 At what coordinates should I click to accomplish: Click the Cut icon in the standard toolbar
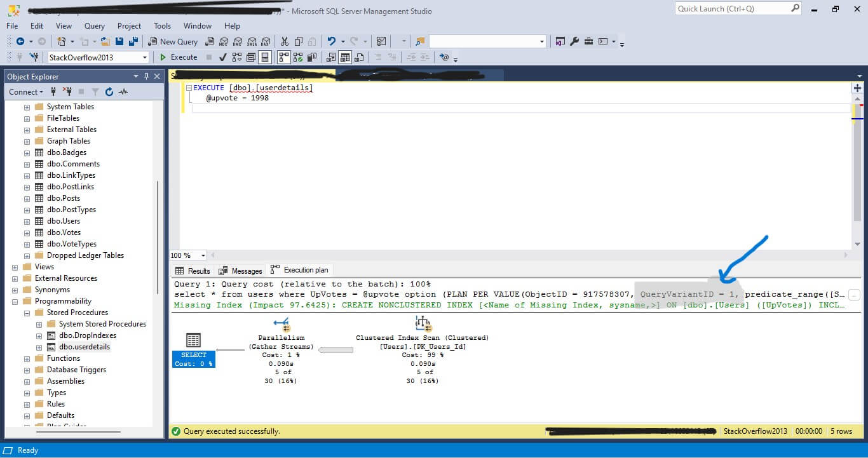click(x=283, y=41)
